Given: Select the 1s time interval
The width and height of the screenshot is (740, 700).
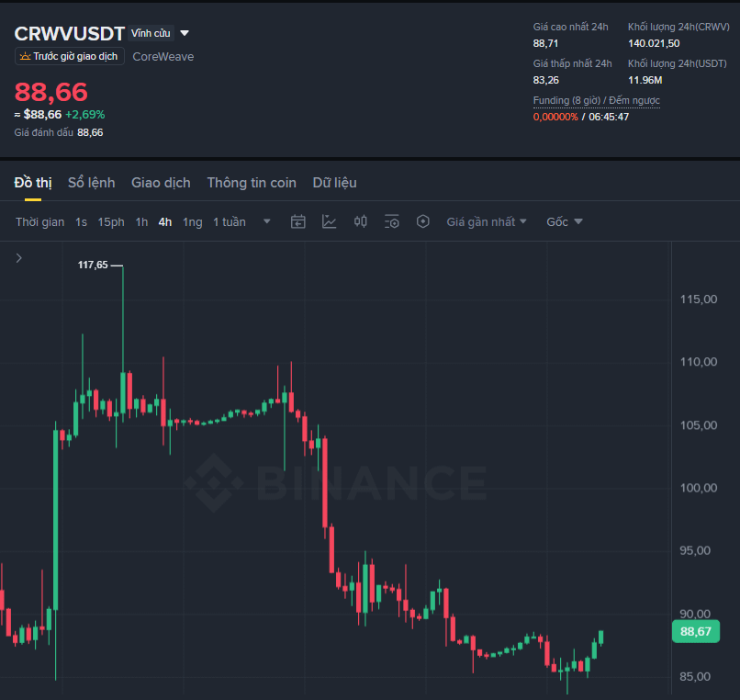Looking at the screenshot, I should point(81,222).
